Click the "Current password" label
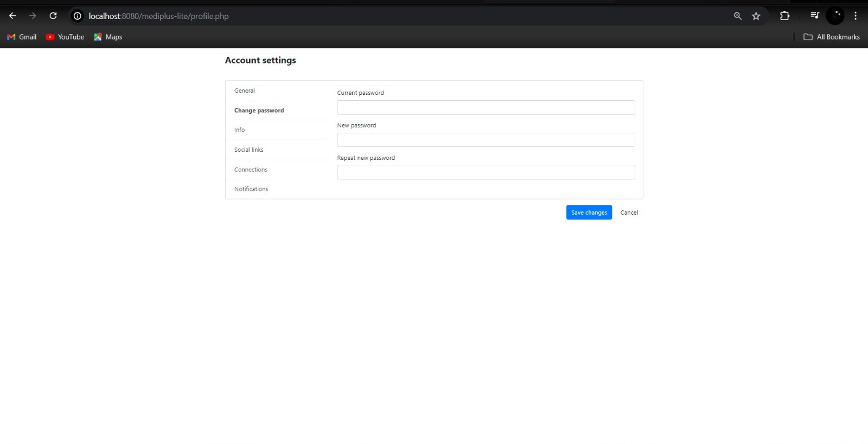 [360, 93]
